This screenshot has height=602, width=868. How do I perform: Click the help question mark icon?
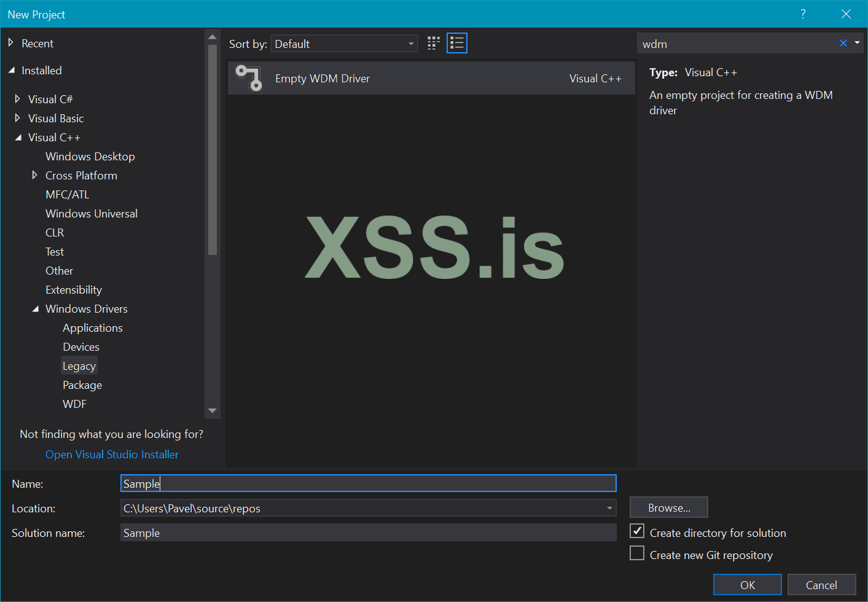pos(803,14)
